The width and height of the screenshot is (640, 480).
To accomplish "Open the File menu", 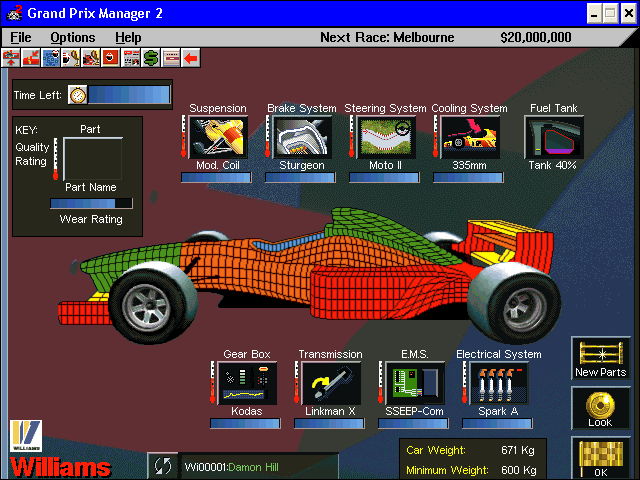I will point(21,37).
